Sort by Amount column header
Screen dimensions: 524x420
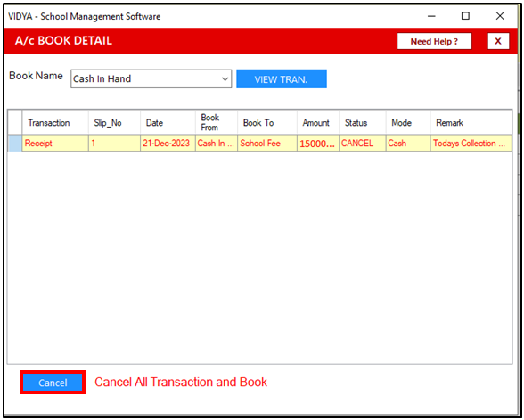[318, 123]
